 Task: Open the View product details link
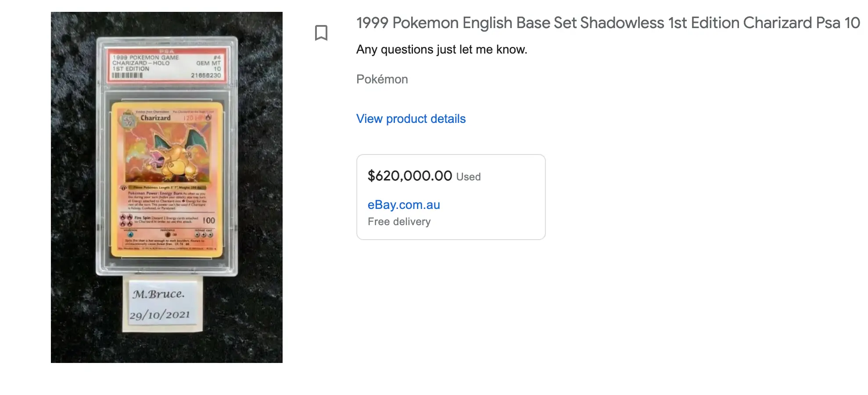pyautogui.click(x=411, y=119)
